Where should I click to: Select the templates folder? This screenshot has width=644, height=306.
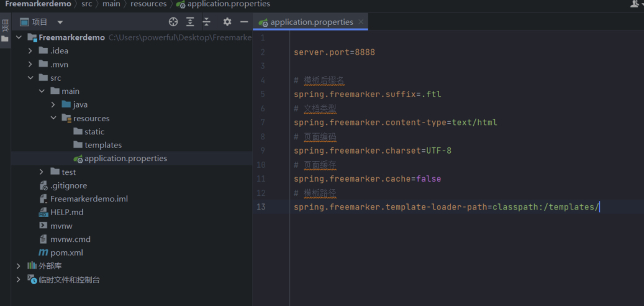(103, 145)
